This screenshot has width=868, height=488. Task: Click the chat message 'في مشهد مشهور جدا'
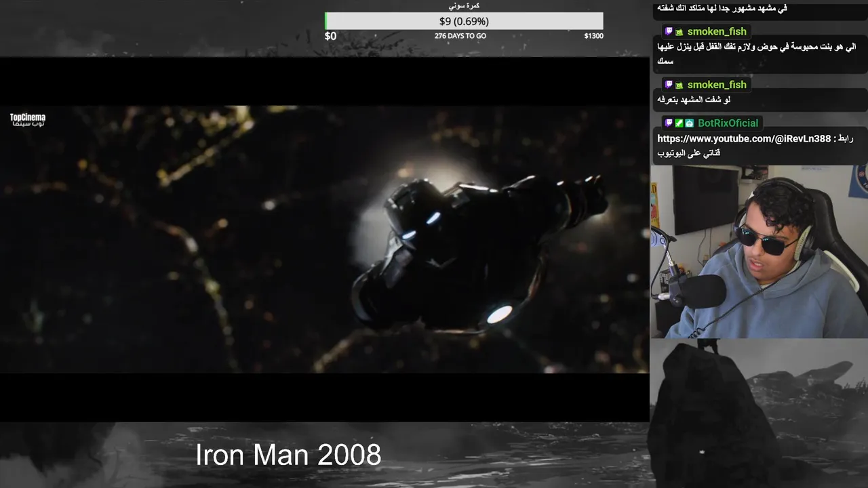[722, 9]
